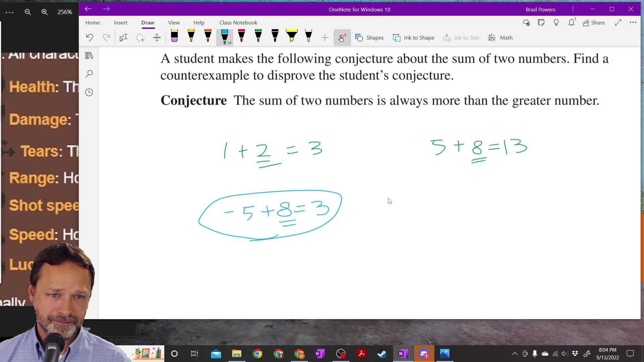Open the More options ellipsis menu
The height and width of the screenshot is (362, 644).
coord(633,22)
